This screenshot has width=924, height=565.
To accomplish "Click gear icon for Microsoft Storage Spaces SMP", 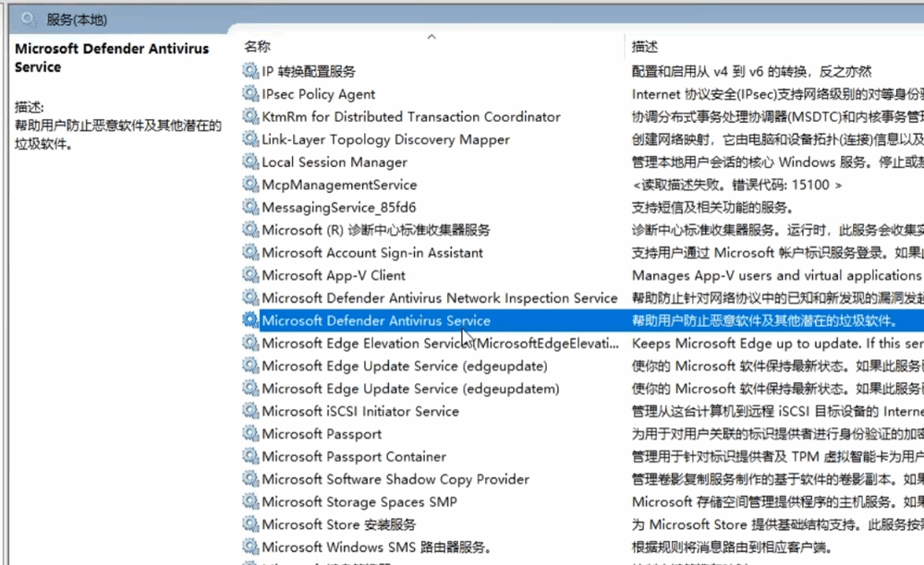I will (x=250, y=501).
